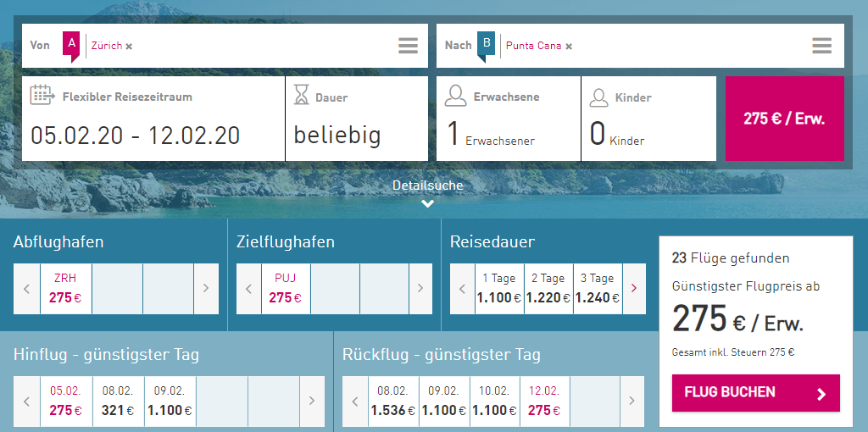Open the destination airport list menu icon
868x432 pixels.
[x=821, y=46]
